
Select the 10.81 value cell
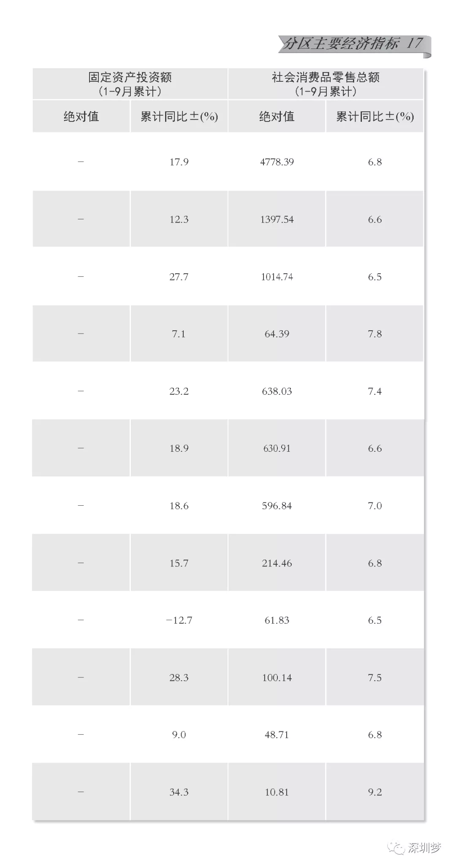pos(277,792)
